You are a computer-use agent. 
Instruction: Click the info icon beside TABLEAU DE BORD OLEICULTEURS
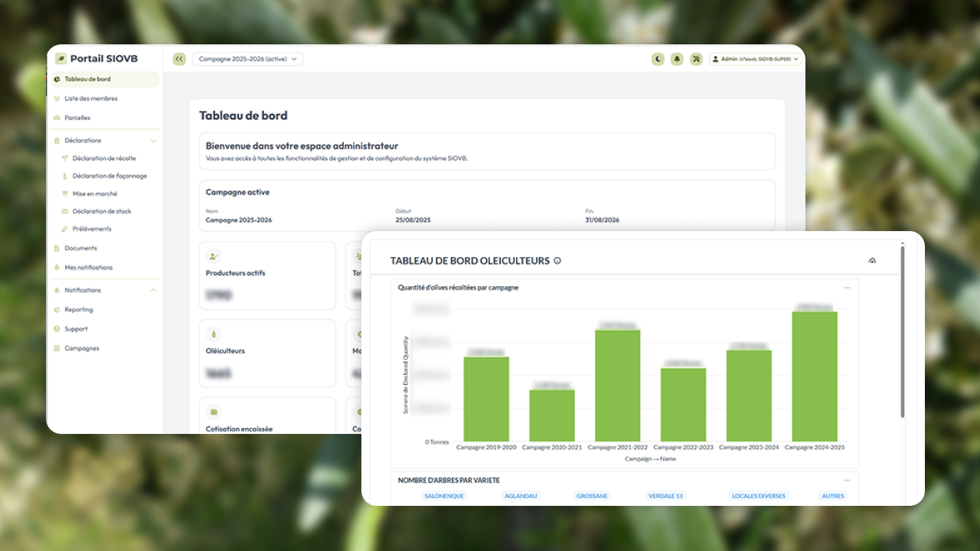[557, 260]
